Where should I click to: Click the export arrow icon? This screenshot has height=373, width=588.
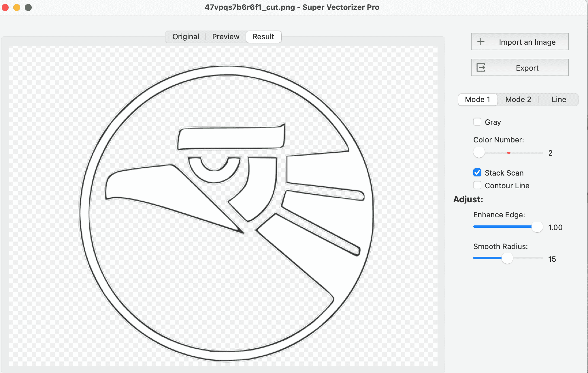(481, 67)
